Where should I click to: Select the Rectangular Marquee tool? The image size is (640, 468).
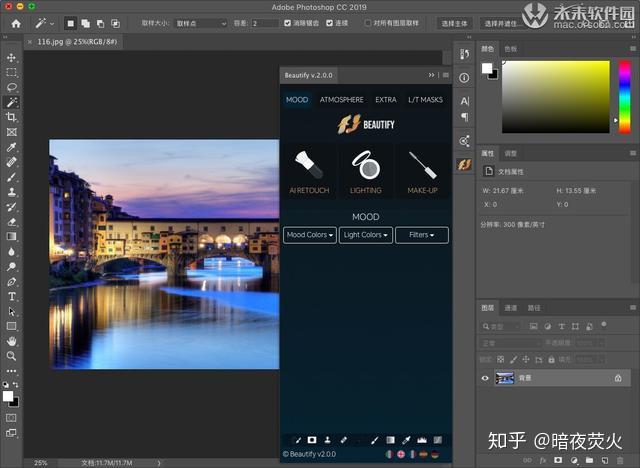click(x=11, y=73)
